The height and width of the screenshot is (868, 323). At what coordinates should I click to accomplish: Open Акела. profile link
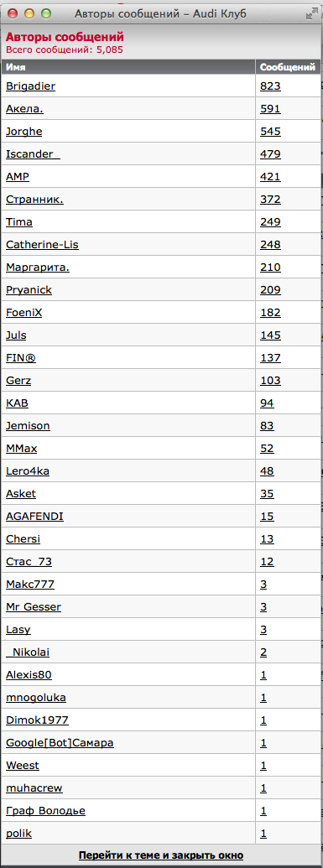coord(25,108)
